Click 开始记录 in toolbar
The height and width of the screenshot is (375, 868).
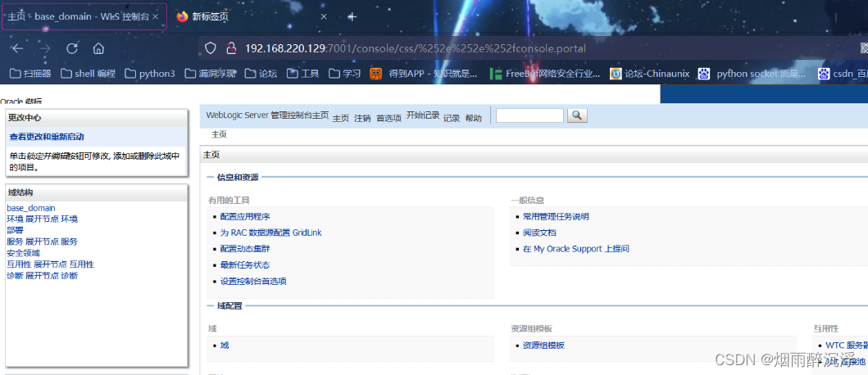pos(423,115)
